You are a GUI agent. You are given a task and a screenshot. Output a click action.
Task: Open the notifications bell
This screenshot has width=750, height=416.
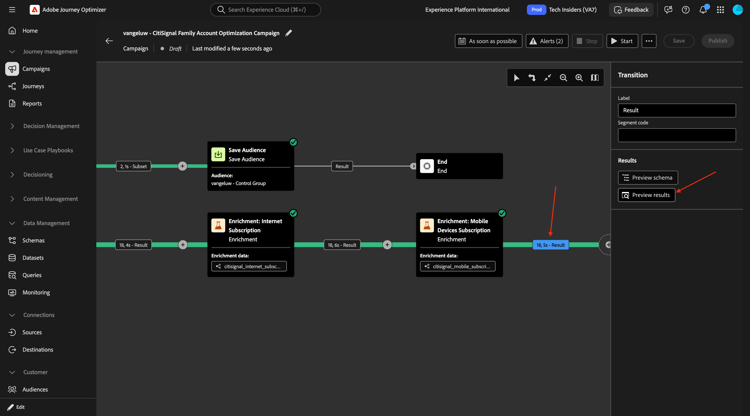click(703, 10)
